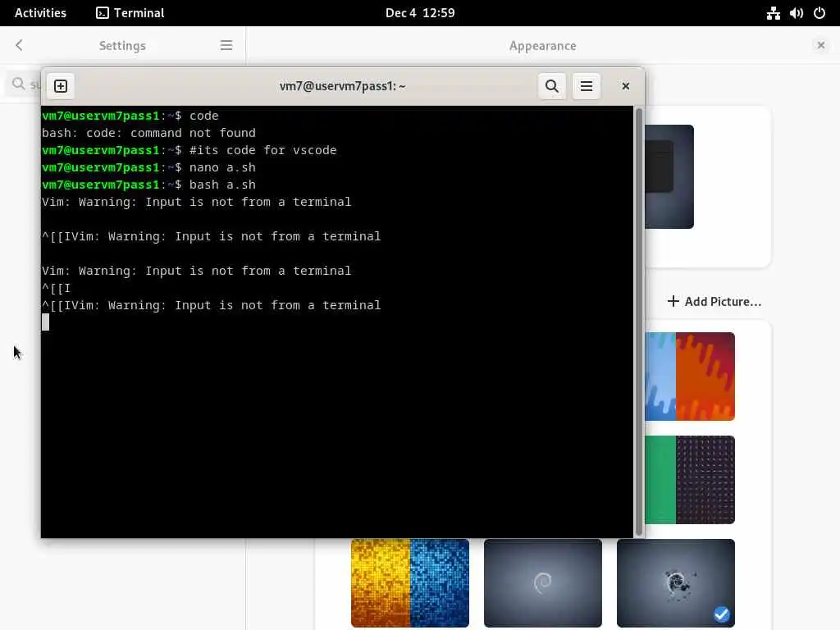Open the clock and calendar popup
Image resolution: width=840 pixels, height=630 pixels.
(420, 13)
